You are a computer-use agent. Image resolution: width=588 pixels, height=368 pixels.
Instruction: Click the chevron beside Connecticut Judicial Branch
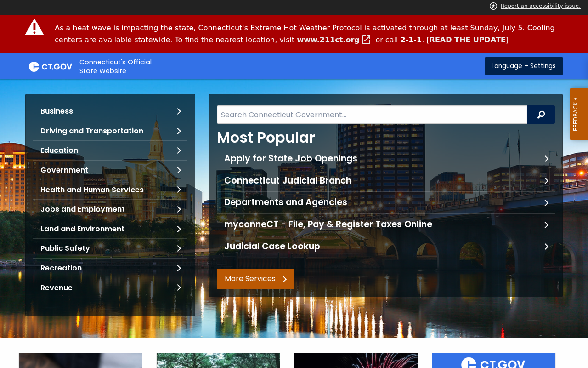click(x=547, y=181)
